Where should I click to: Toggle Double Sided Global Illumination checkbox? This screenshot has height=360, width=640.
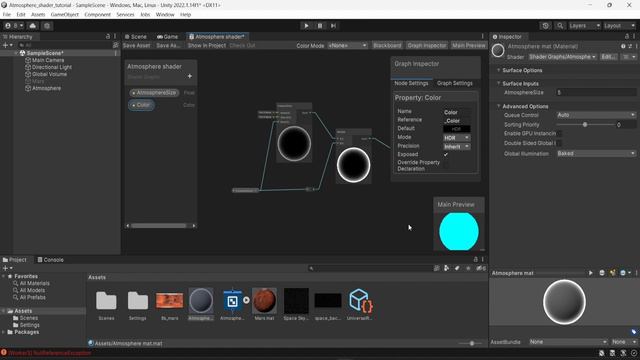pyautogui.click(x=559, y=143)
